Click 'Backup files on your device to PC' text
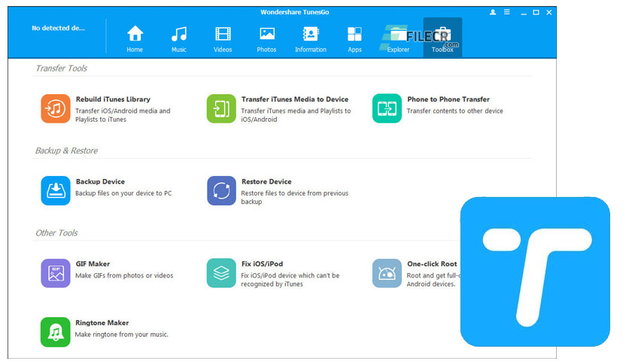 point(123,193)
